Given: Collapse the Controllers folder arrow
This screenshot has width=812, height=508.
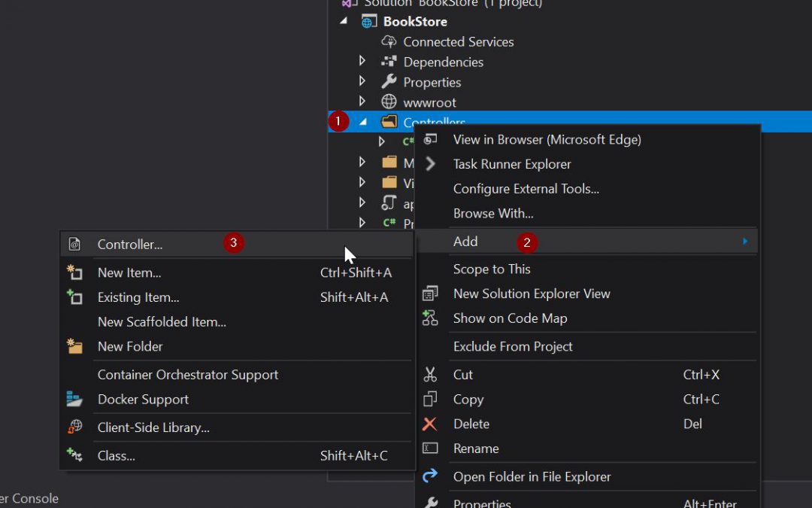Looking at the screenshot, I should pyautogui.click(x=363, y=121).
